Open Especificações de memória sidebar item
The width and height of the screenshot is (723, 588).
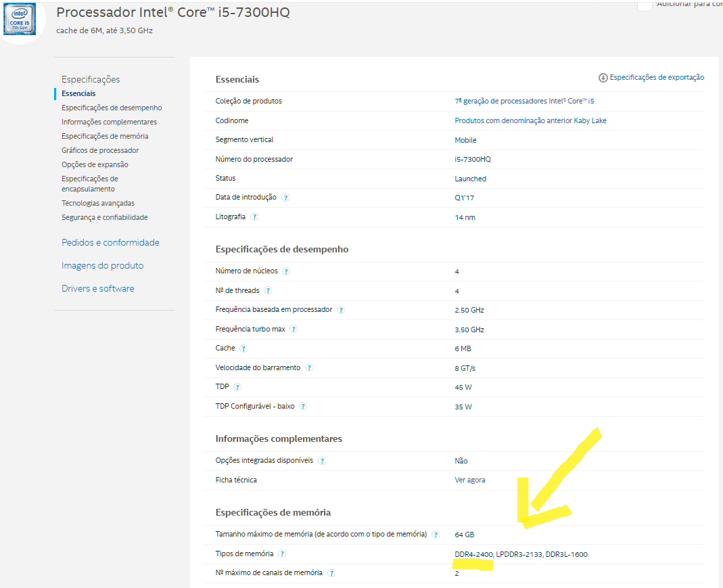coord(105,137)
